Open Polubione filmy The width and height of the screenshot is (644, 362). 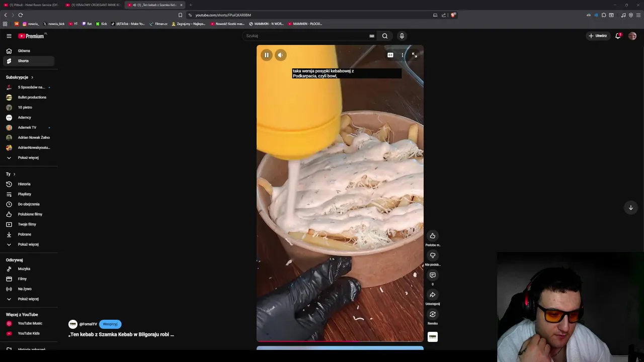[29, 214]
